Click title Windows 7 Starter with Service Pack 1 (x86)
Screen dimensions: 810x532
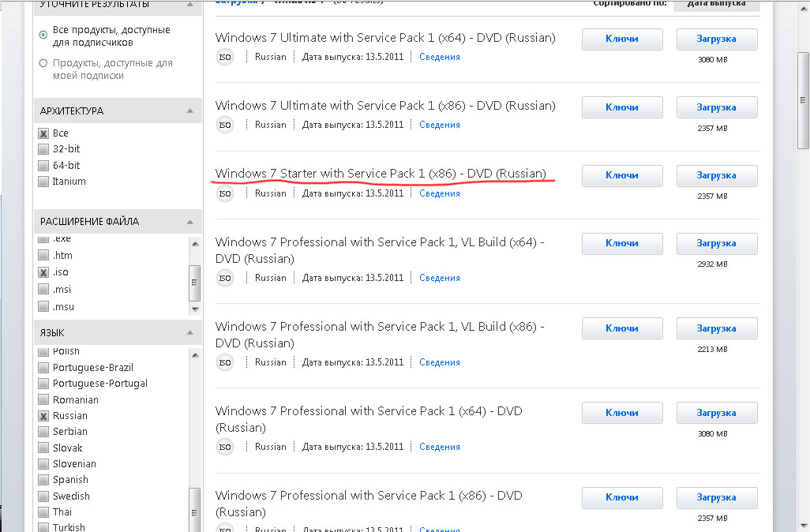coord(381,174)
